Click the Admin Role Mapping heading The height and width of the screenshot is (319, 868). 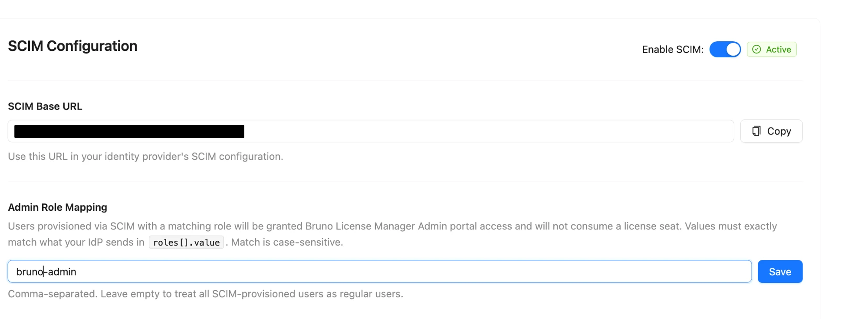(57, 207)
